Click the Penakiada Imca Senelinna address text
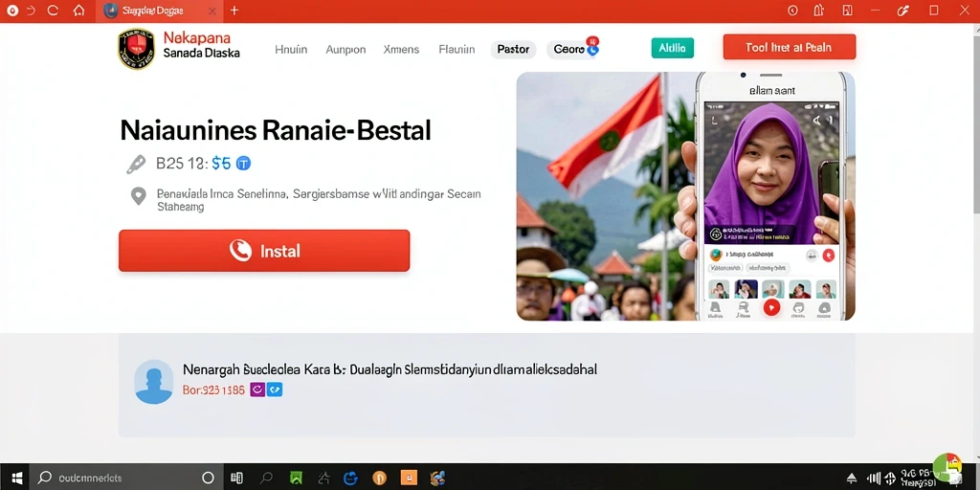Image resolution: width=980 pixels, height=490 pixels. (x=319, y=200)
